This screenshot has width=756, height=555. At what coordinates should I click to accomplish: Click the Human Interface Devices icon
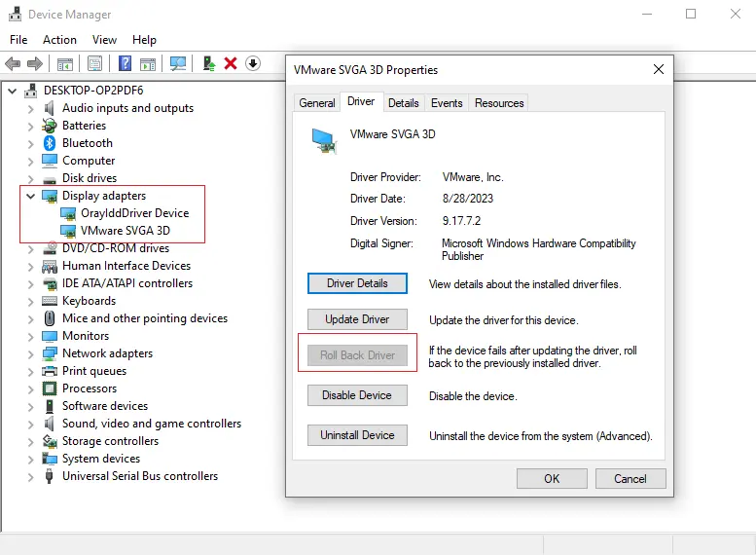50,267
